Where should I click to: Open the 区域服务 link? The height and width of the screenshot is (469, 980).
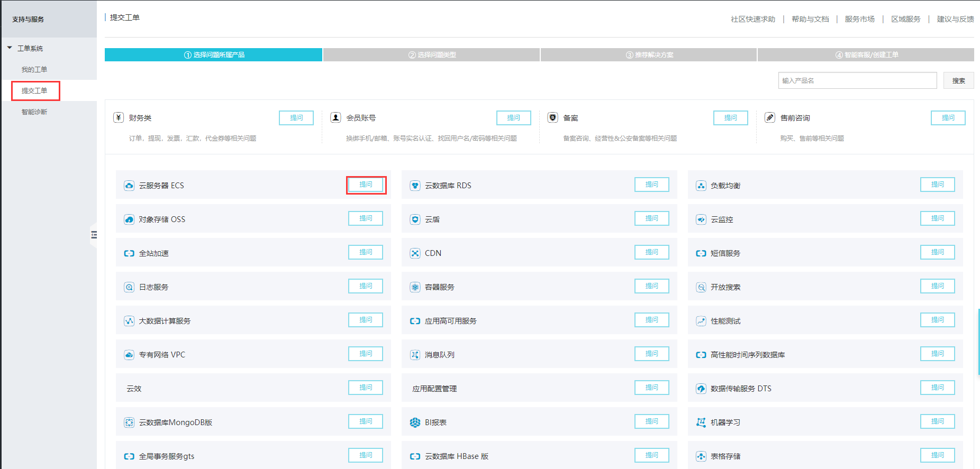click(x=906, y=19)
